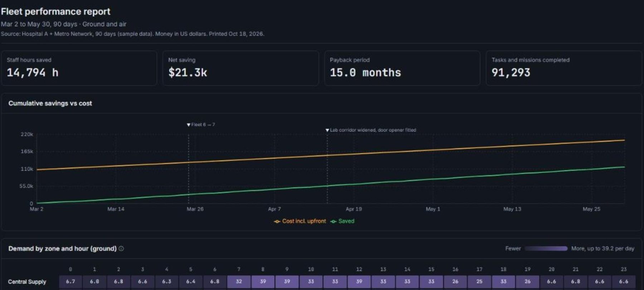Select Central Supply cell showing 26 at hour 16
Screen dimensions: 644x290
455,282
